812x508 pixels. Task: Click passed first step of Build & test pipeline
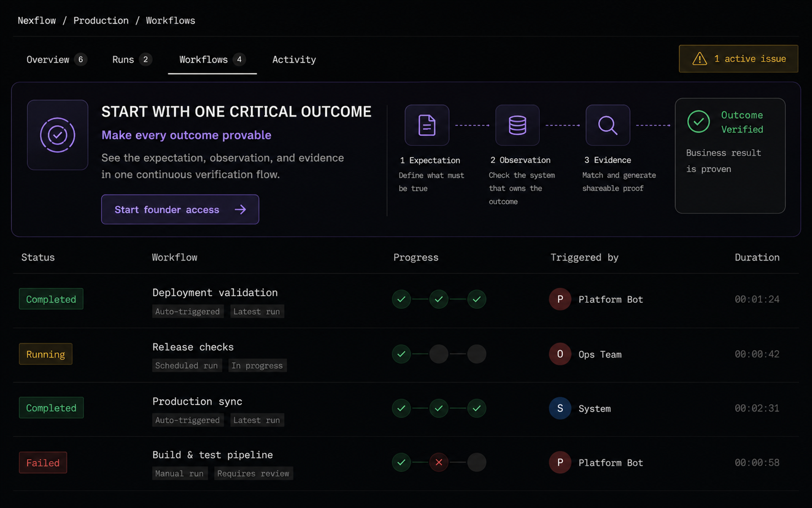[401, 462]
